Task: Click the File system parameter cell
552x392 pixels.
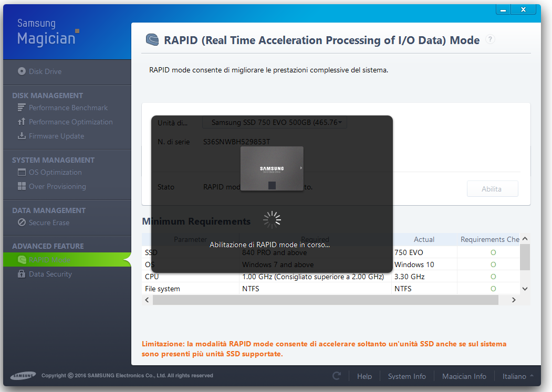Action: click(x=191, y=289)
